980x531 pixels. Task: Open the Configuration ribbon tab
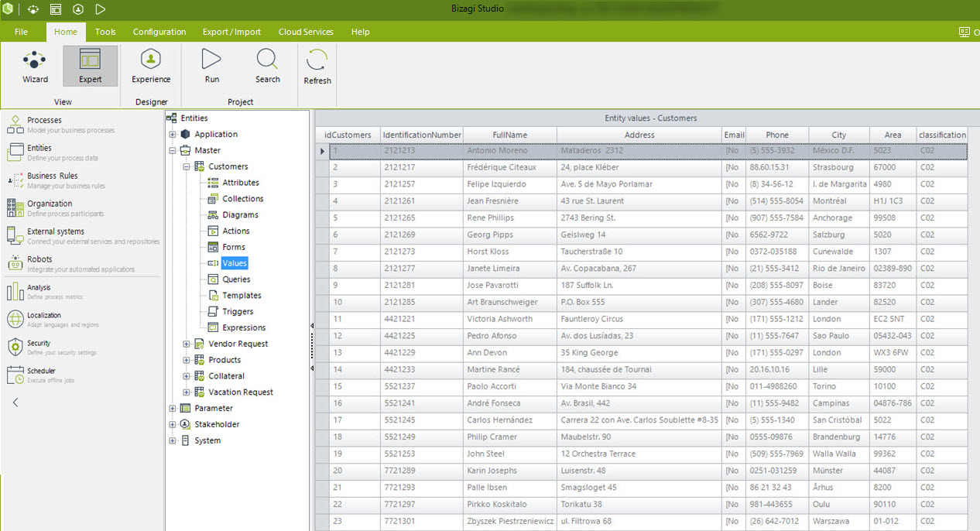[159, 32]
